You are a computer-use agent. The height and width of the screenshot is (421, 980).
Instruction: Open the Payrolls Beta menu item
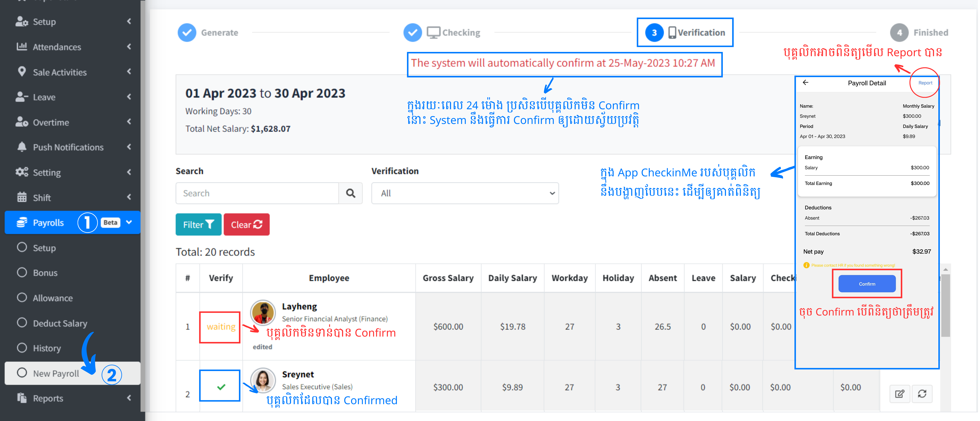[72, 222]
